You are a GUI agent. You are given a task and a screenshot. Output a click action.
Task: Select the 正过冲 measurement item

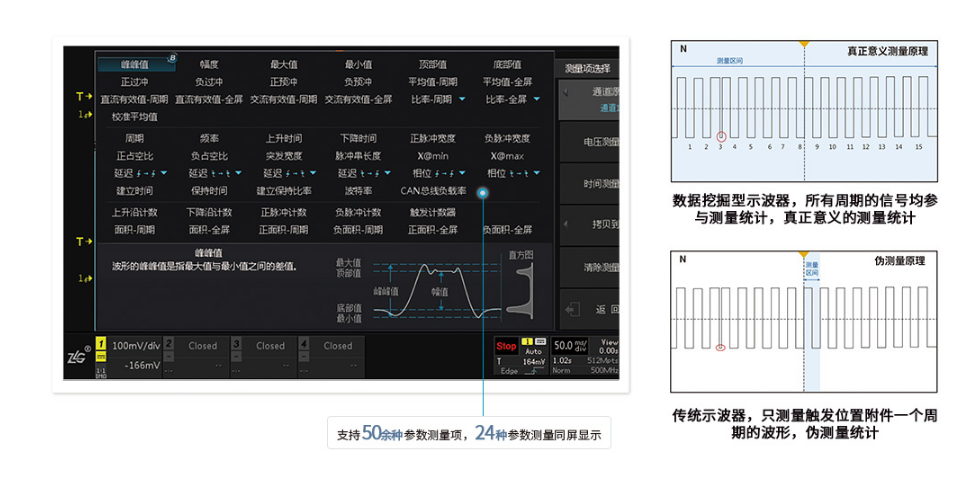(x=135, y=82)
